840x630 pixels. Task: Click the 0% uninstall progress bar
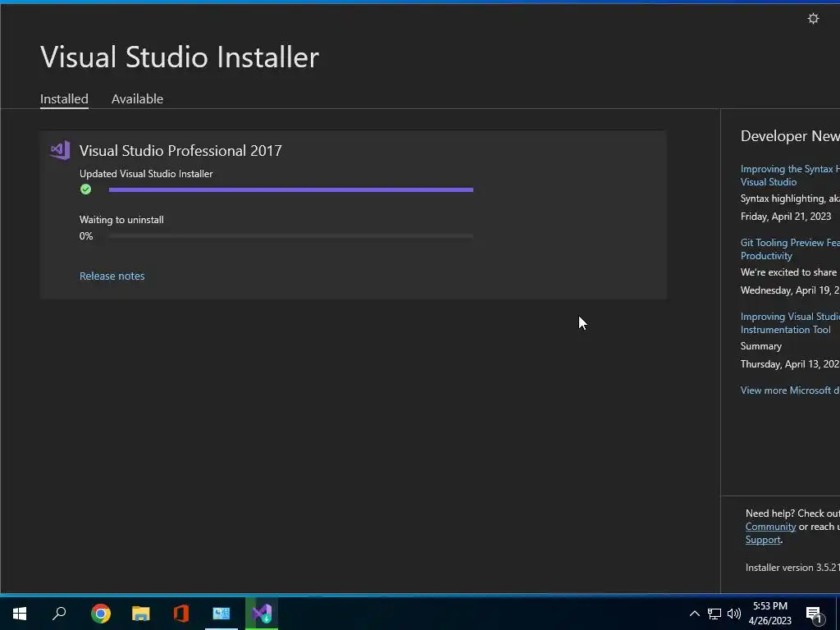[291, 235]
